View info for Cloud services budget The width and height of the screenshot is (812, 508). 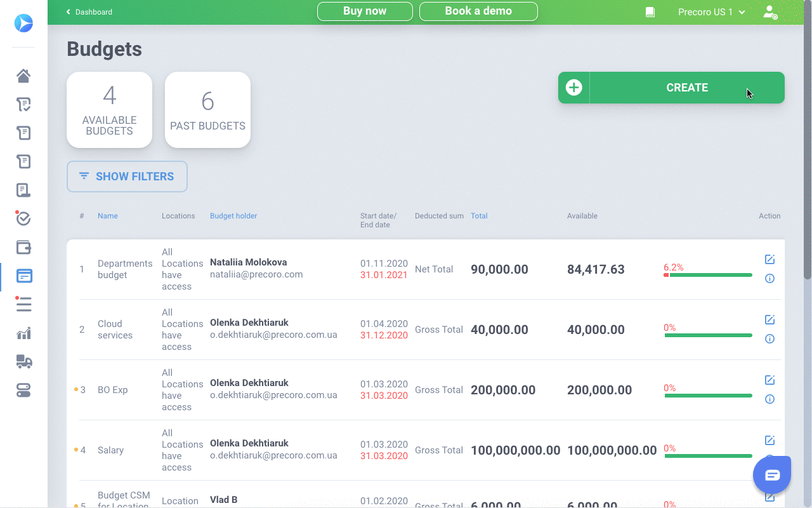[x=769, y=338]
